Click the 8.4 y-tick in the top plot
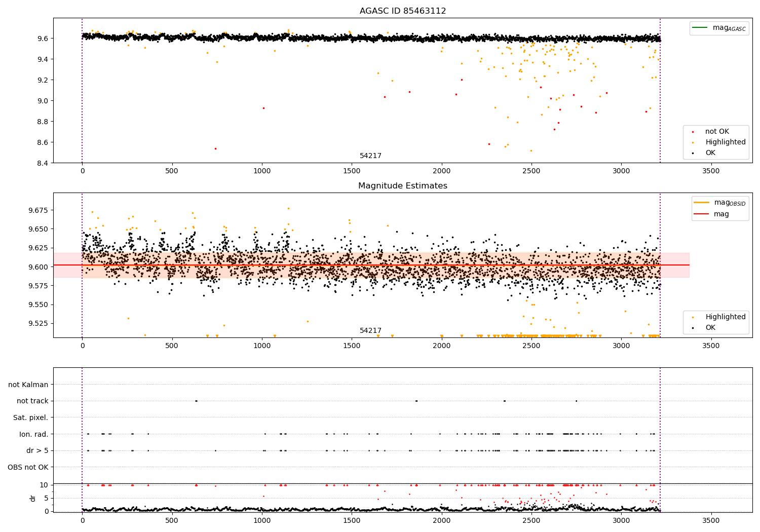The image size is (760, 532). pos(42,163)
